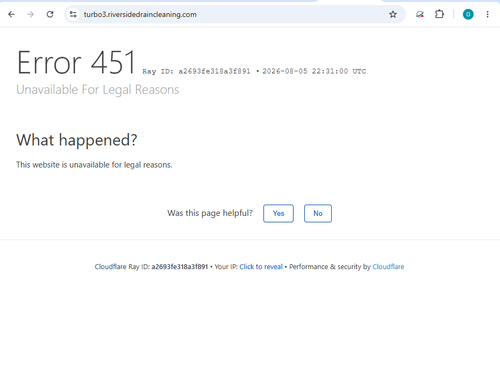Screen dimensions: 500x385
Task: Click the blocked-tracking eye icon in the toolbar
Action: (x=420, y=14)
